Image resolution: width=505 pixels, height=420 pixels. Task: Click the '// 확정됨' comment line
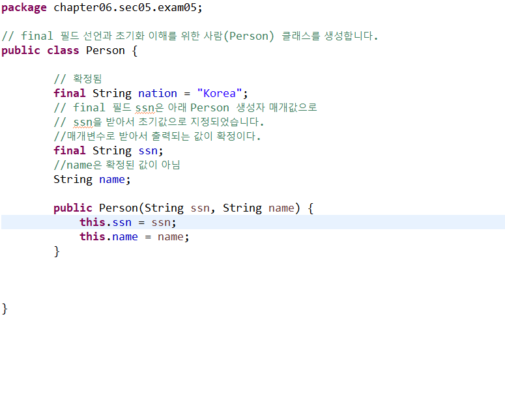(78, 79)
